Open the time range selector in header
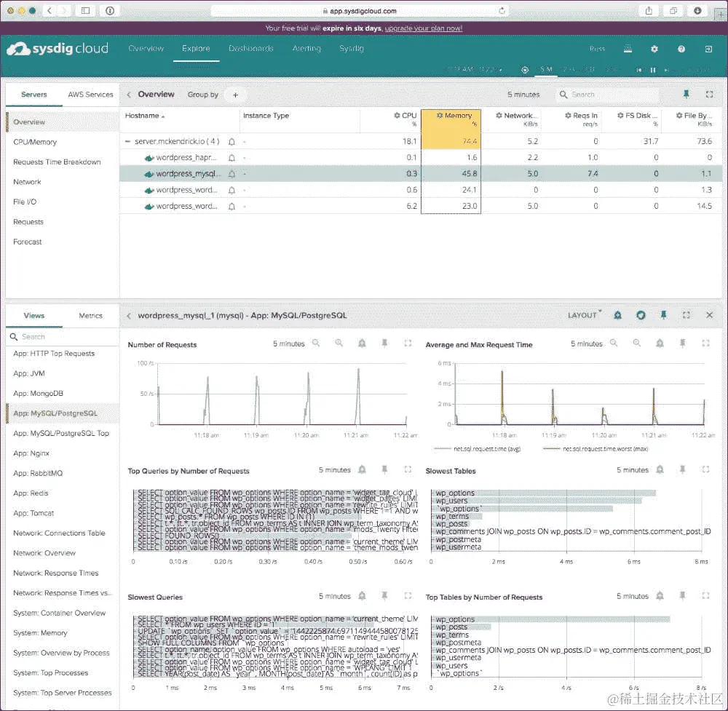This screenshot has height=711, width=728. click(473, 70)
